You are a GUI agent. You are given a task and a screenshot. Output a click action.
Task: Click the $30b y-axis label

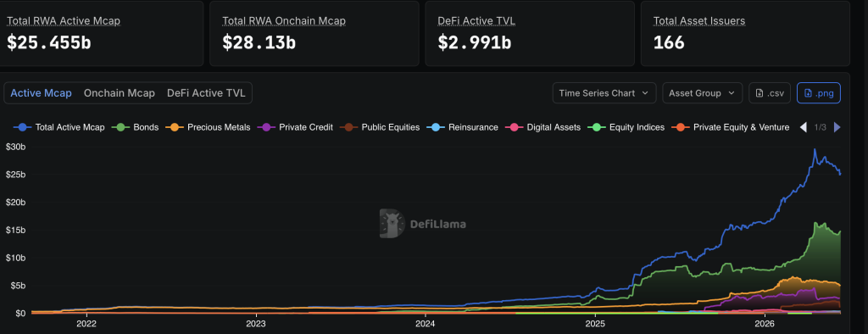[16, 147]
